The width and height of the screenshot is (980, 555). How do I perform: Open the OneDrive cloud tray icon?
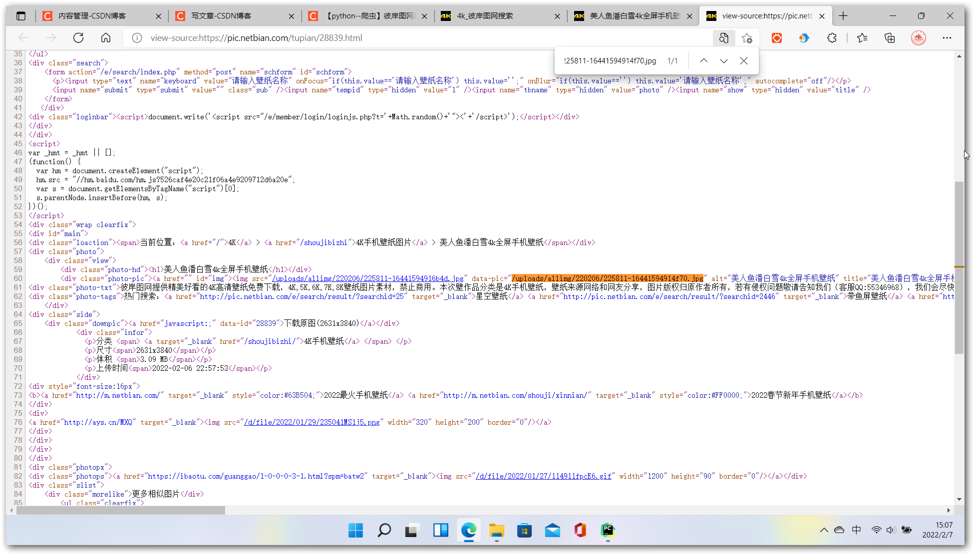tap(839, 530)
